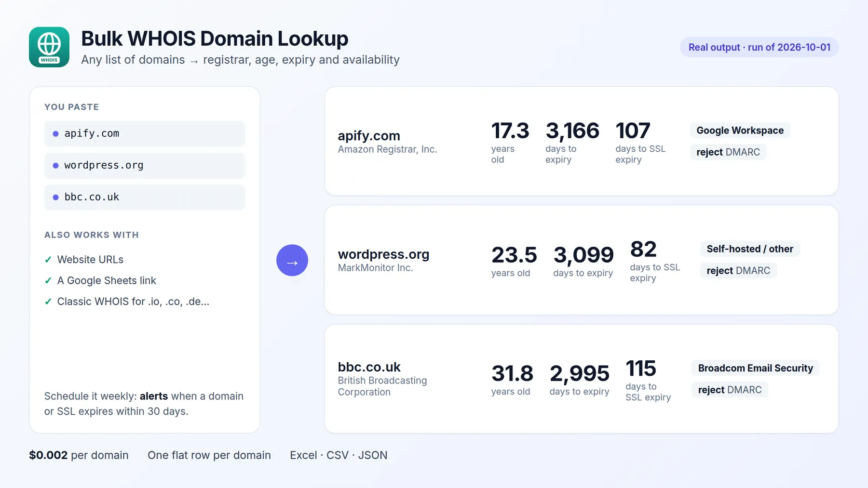Click the bullet dot beside wordpress.org

pos(55,166)
